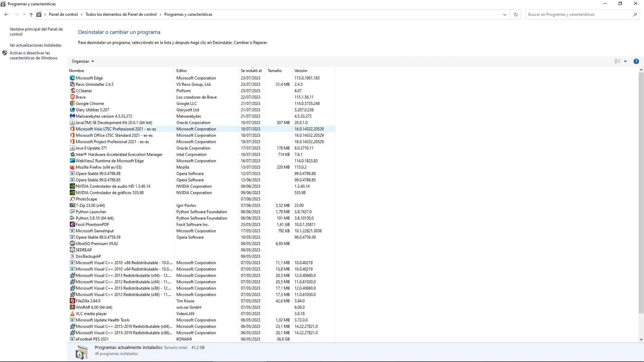644x362 pixels.
Task: Open Ventana principal del Panel de control
Action: pos(36,32)
